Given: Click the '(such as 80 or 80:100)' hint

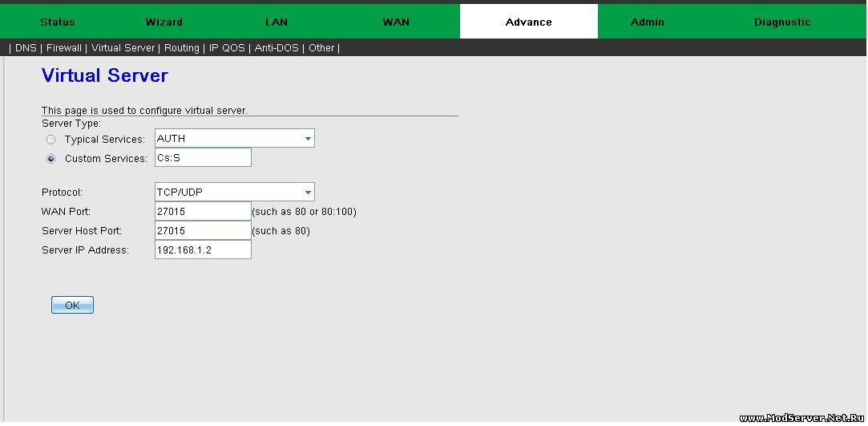Looking at the screenshot, I should coord(304,212).
